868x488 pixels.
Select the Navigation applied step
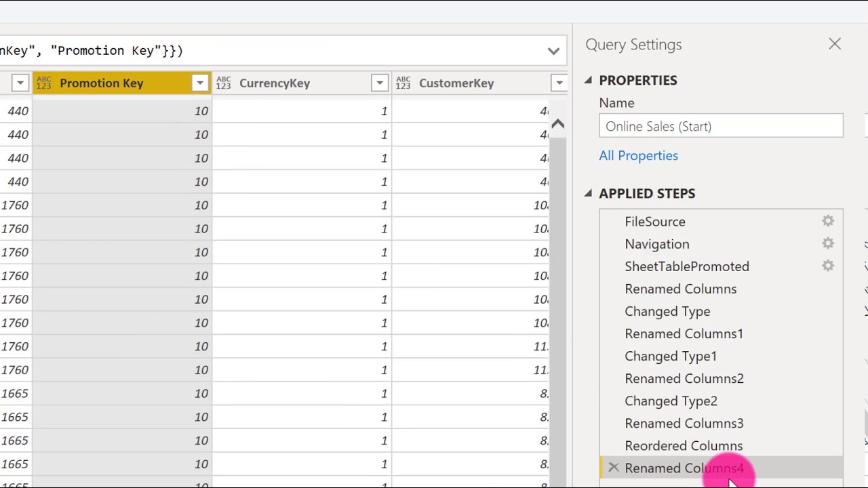tap(657, 244)
